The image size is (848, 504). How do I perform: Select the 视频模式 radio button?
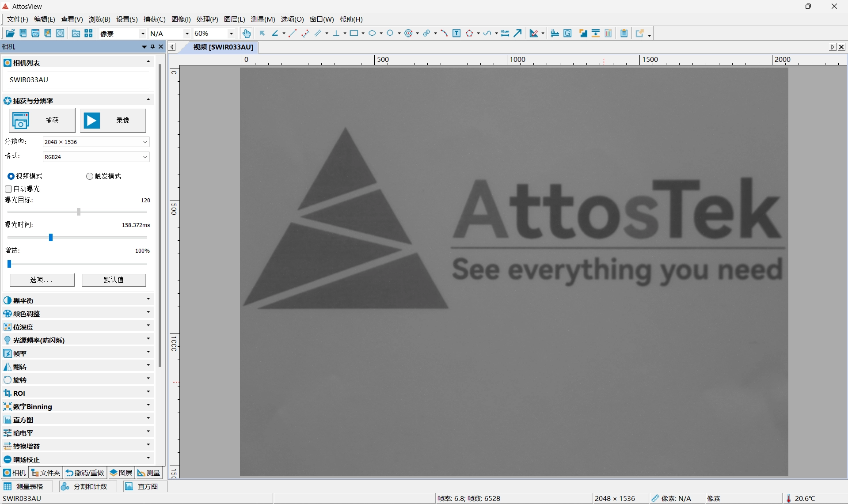click(11, 176)
